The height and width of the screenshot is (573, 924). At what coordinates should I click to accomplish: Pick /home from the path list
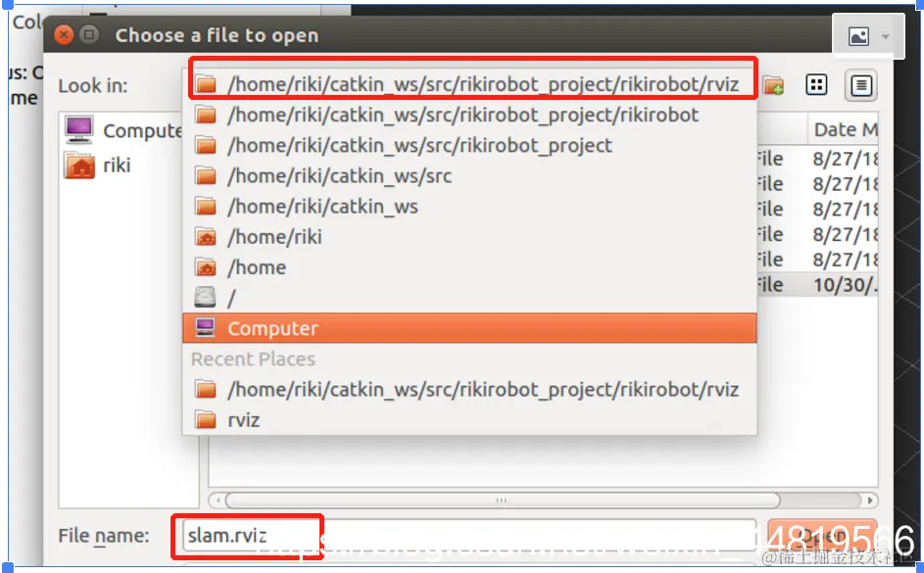tap(469, 267)
